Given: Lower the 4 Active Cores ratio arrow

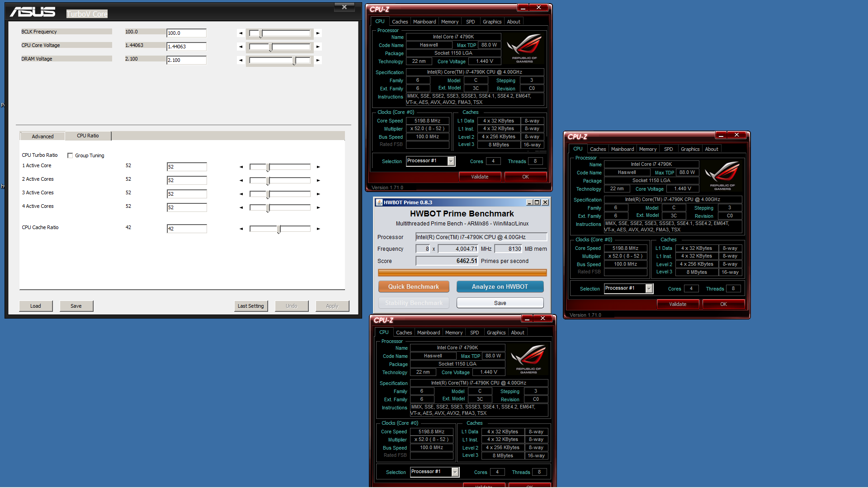Looking at the screenshot, I should (241, 207).
